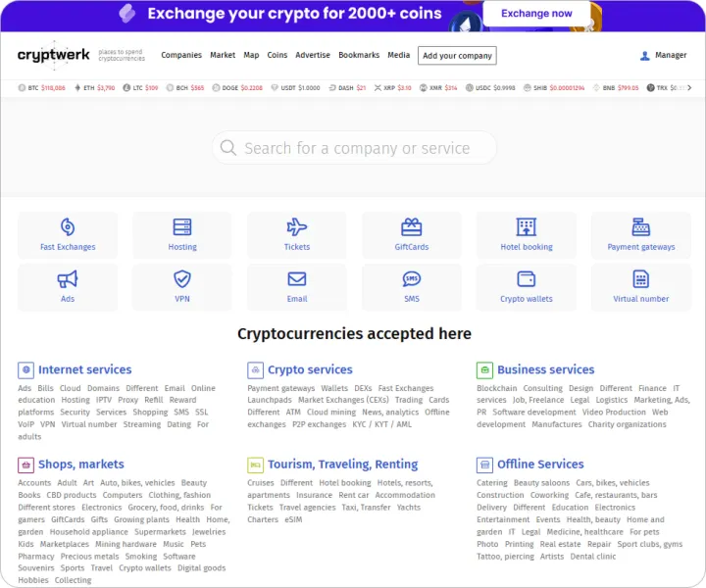The image size is (706, 588).
Task: Go to the Map page
Action: click(x=251, y=55)
